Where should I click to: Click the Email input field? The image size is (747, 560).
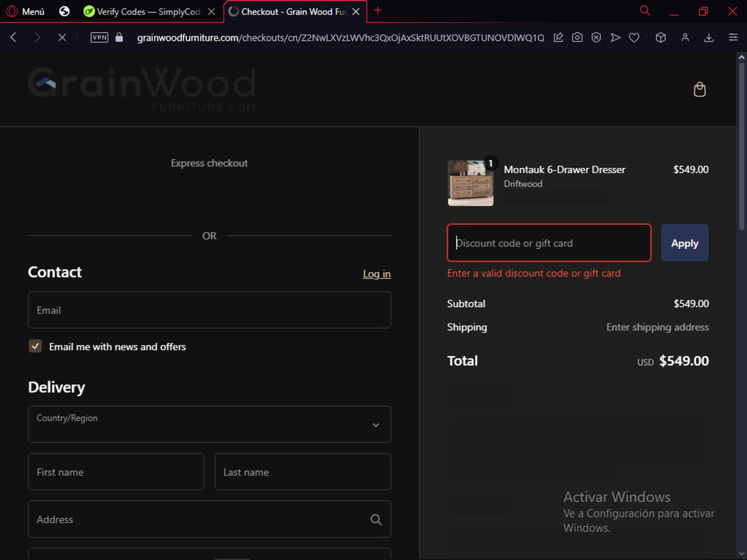click(x=210, y=310)
